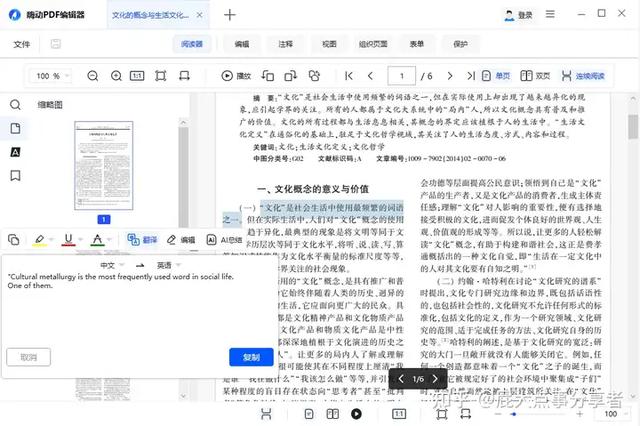Screen dimensions: 640x426
Task: Switch to 表单 tab
Action: click(x=416, y=44)
